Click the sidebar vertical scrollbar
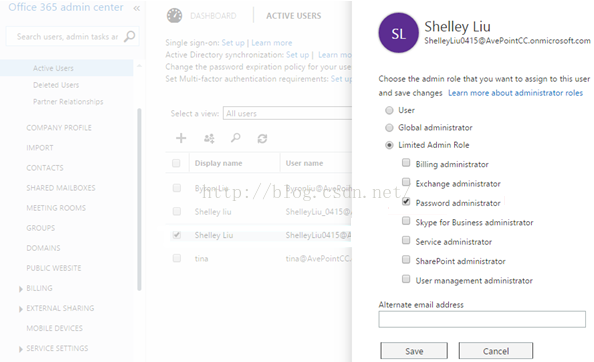 (x=139, y=200)
